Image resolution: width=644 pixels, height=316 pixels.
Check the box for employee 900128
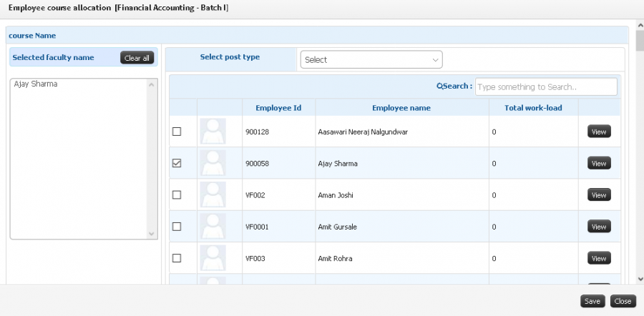point(177,132)
